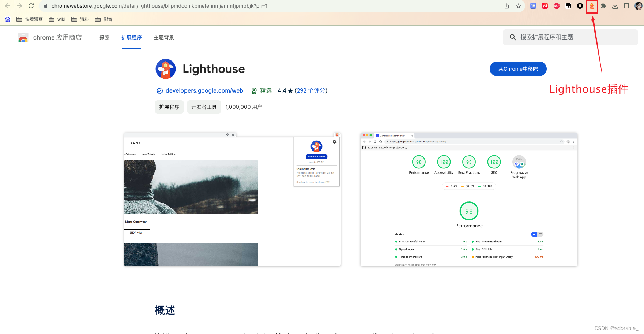644x334 pixels.
Task: Focus the 搜索扩展程序和主题 search field
Action: point(570,37)
